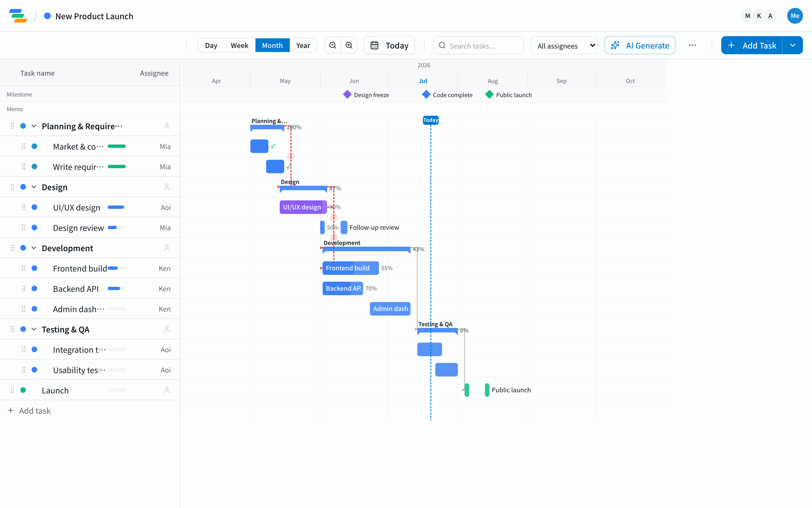Click drag handle of Planning & Requirements row
This screenshot has height=508, width=812.
[12, 126]
